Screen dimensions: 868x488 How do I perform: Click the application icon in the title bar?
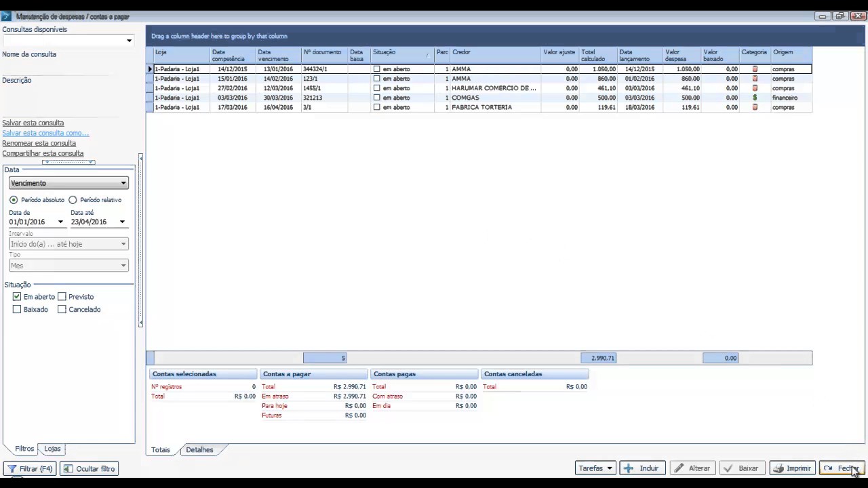click(6, 16)
